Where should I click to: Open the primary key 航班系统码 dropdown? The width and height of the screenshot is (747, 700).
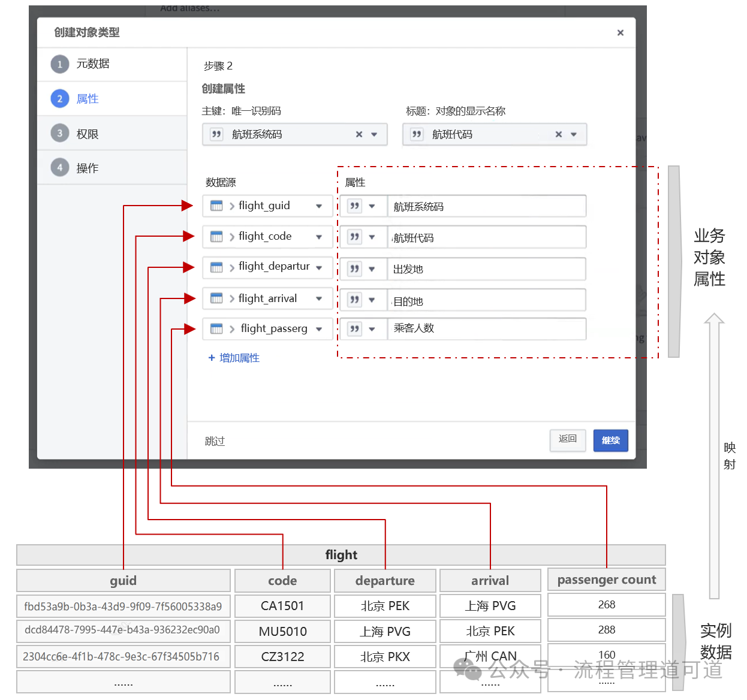tap(374, 134)
